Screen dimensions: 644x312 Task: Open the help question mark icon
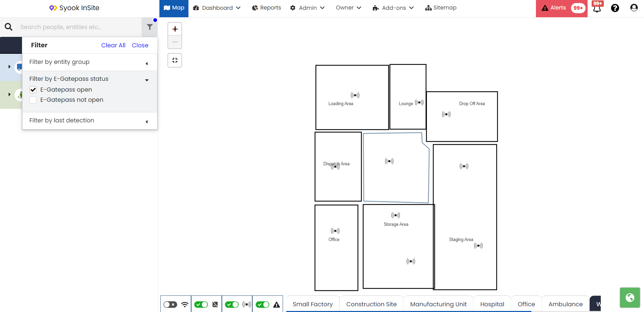[x=615, y=8]
